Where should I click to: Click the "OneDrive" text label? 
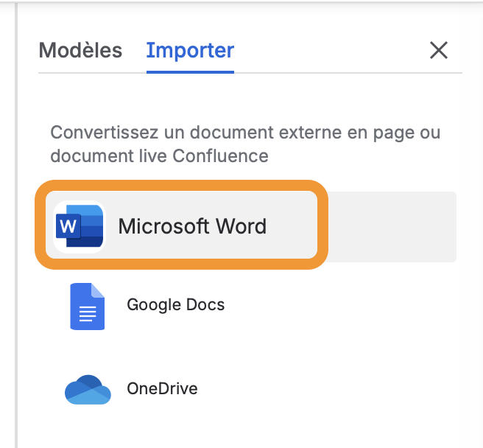(x=162, y=389)
